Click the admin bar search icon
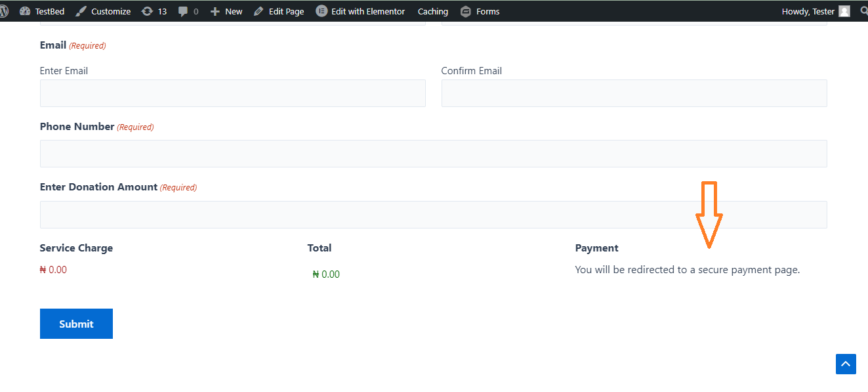 (x=863, y=11)
